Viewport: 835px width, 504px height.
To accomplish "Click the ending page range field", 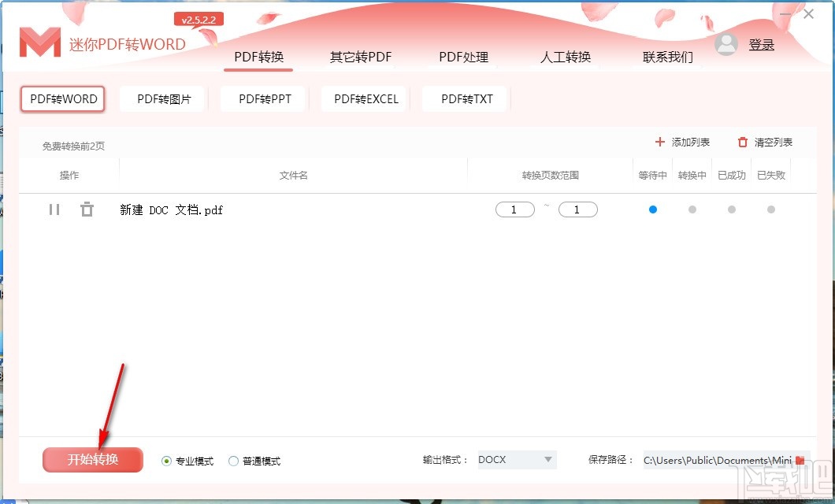I will tap(577, 209).
